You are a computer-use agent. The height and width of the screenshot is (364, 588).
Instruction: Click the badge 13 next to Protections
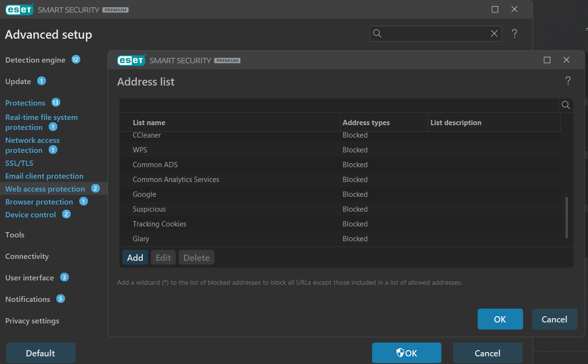click(x=56, y=103)
